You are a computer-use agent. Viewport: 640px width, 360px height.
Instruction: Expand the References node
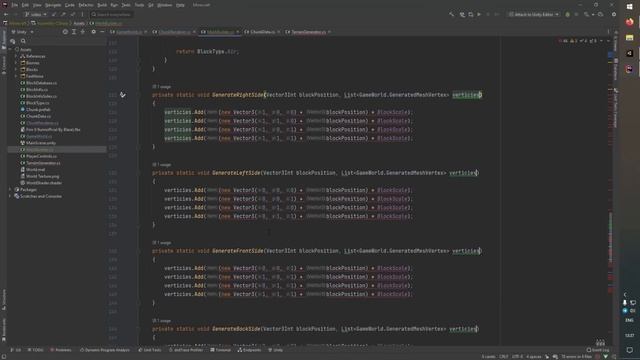[x=16, y=56]
